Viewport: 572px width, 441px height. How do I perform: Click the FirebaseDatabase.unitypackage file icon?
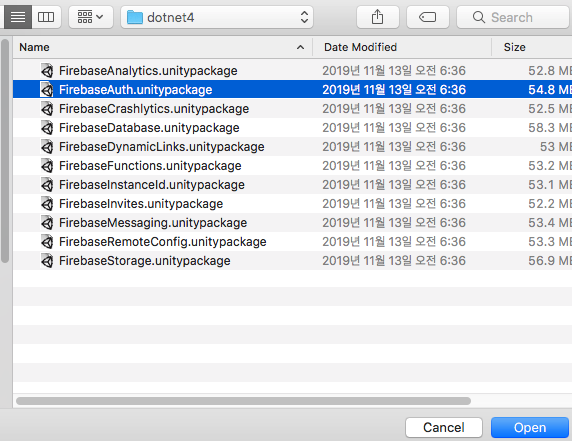47,128
